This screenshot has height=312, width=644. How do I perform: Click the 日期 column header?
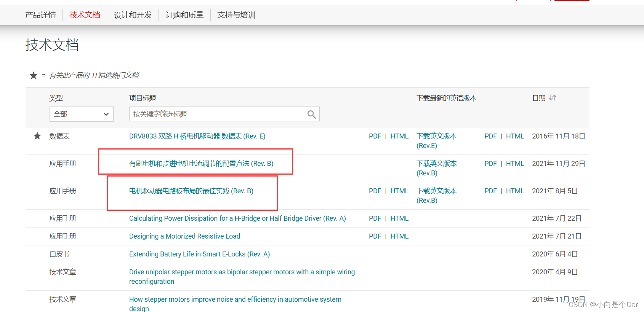539,98
